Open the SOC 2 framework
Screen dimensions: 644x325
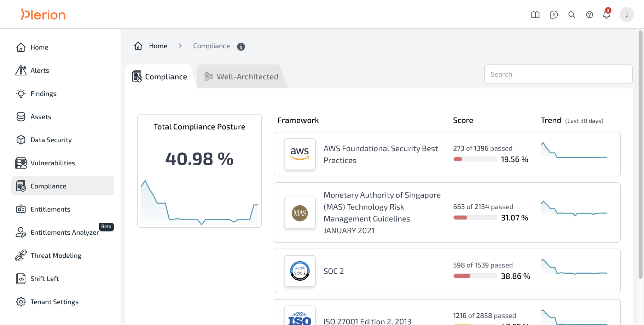tap(447, 271)
